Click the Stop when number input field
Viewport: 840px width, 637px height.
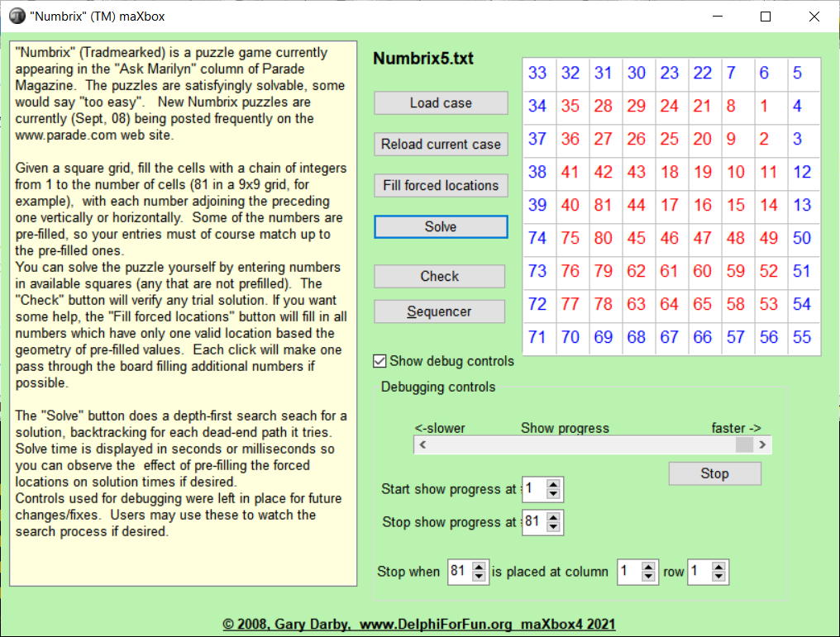pos(457,572)
